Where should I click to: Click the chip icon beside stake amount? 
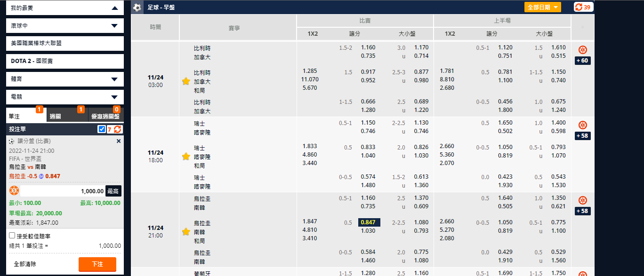(x=14, y=190)
